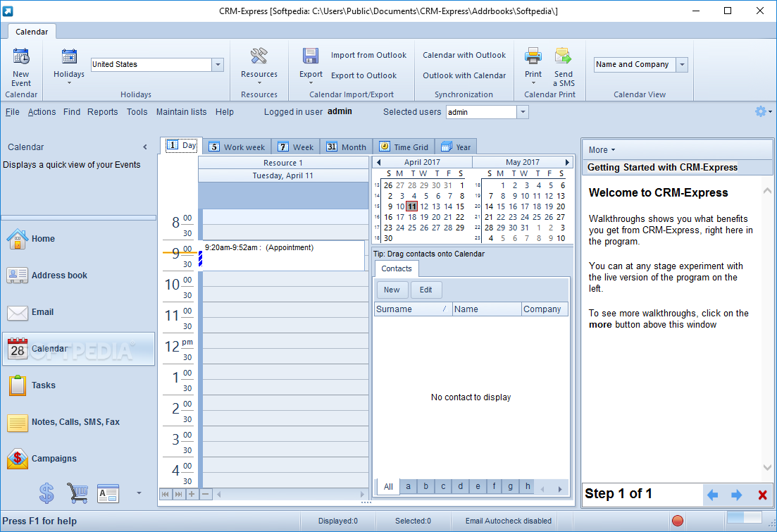Image resolution: width=777 pixels, height=532 pixels.
Task: Open the Actions menu
Action: click(42, 112)
